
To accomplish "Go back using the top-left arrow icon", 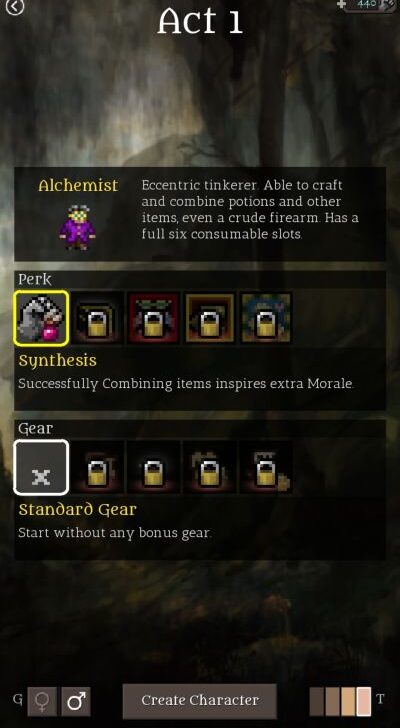I will coord(14,7).
